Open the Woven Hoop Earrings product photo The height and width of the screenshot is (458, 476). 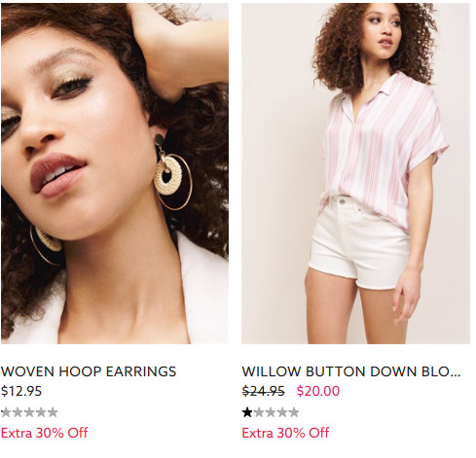point(115,173)
